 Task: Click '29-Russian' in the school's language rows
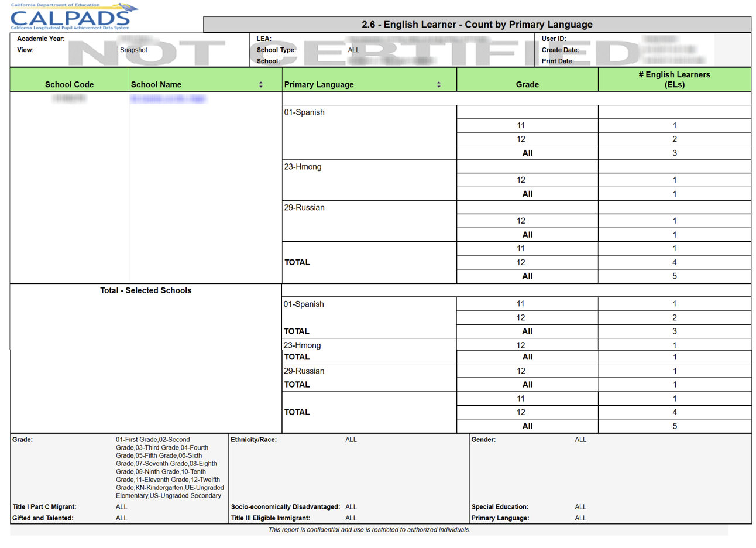tap(304, 208)
